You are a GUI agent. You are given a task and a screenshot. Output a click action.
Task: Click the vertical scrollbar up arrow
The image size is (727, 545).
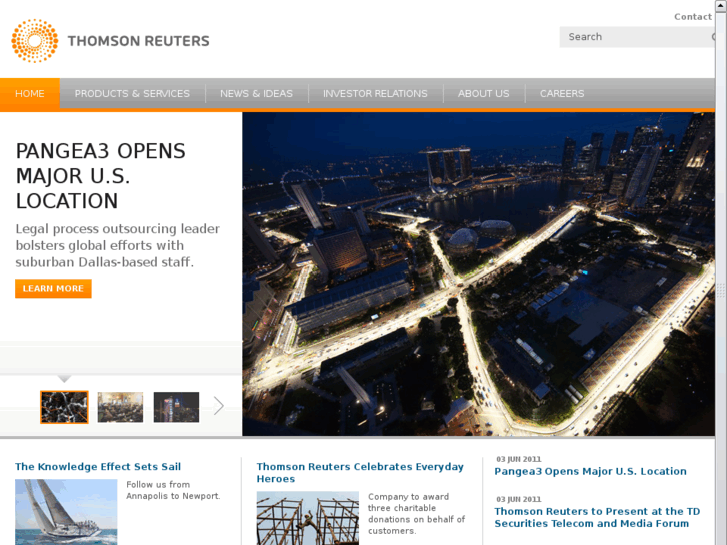point(721,4)
